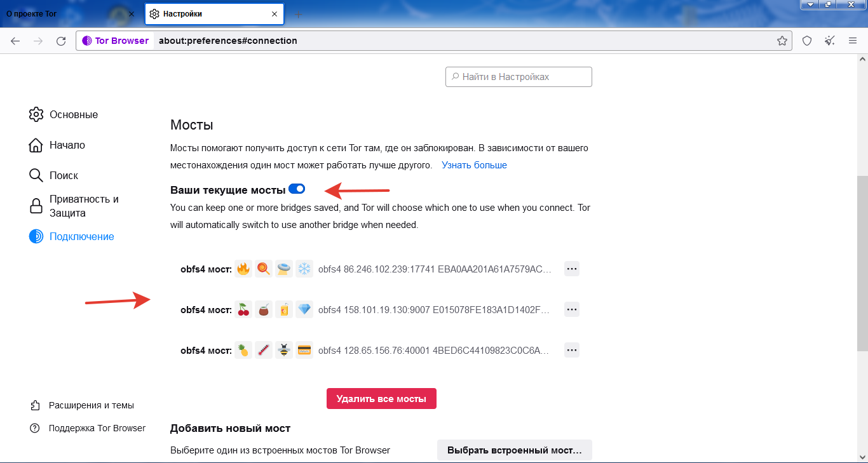Viewport: 868px width, 463px height.
Task: Open options for bridge 86.246.102.239
Action: [x=572, y=269]
